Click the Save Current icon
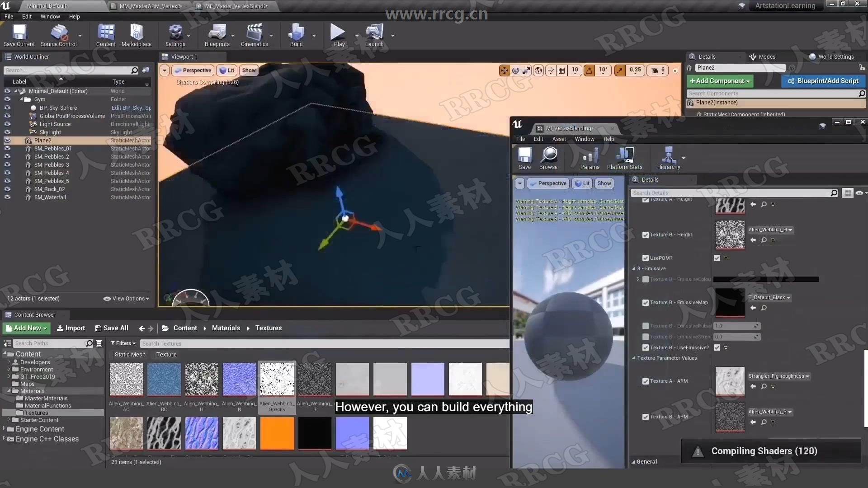868x488 pixels. tap(20, 35)
